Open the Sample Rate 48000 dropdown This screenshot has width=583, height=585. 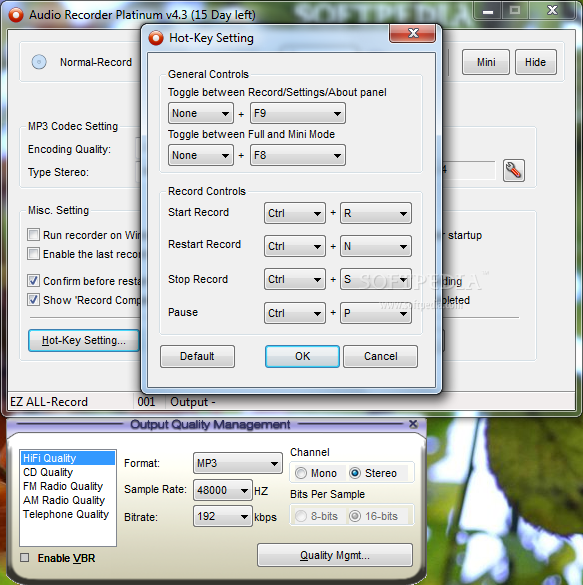tap(223, 490)
